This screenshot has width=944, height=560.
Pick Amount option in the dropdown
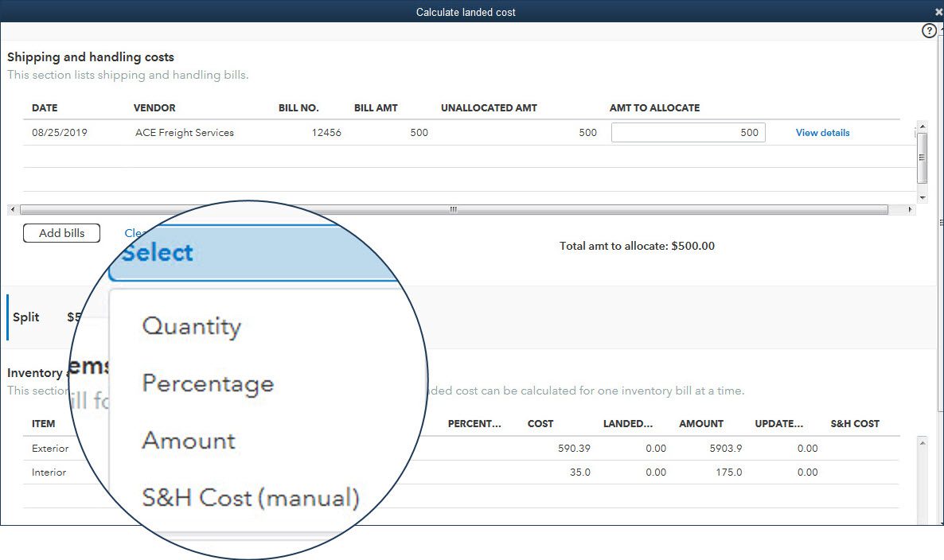click(189, 441)
